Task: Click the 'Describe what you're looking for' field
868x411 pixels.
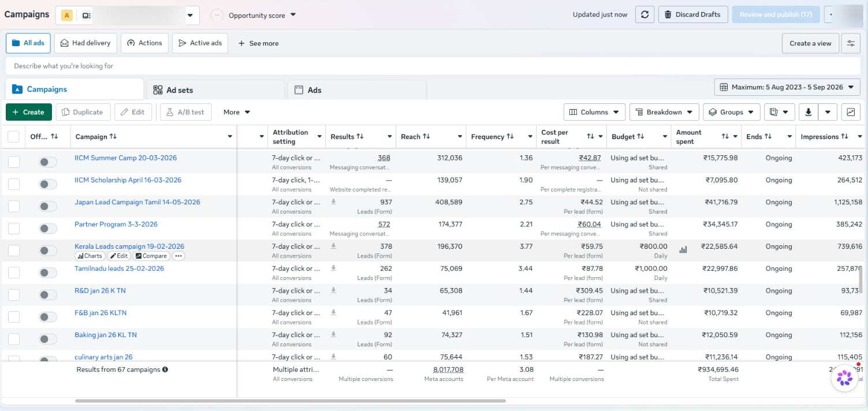Action: point(434,66)
